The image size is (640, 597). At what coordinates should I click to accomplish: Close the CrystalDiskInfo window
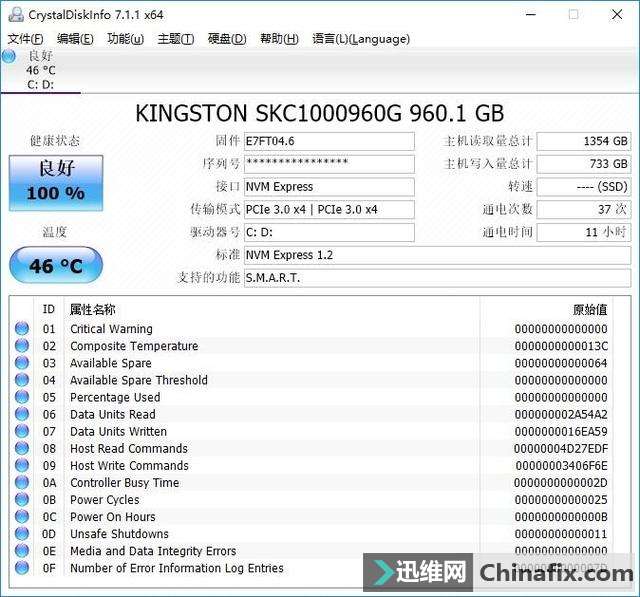coord(617,15)
